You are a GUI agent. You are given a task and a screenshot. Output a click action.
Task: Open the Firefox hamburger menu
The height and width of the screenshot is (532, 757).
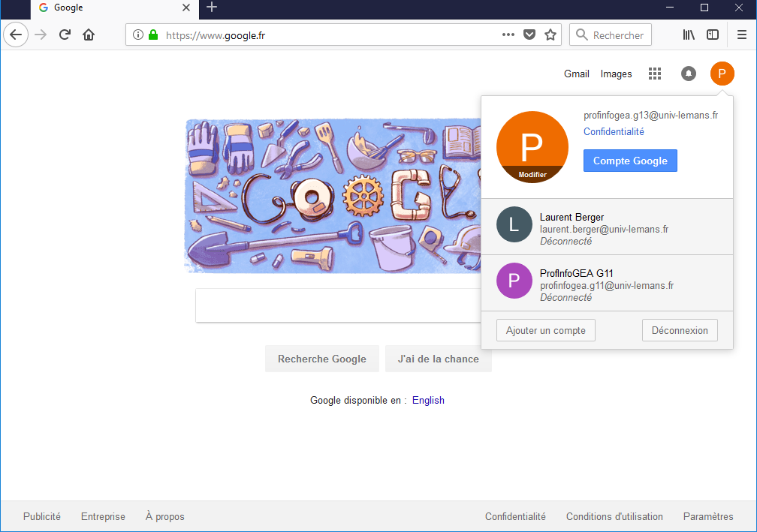(x=742, y=35)
